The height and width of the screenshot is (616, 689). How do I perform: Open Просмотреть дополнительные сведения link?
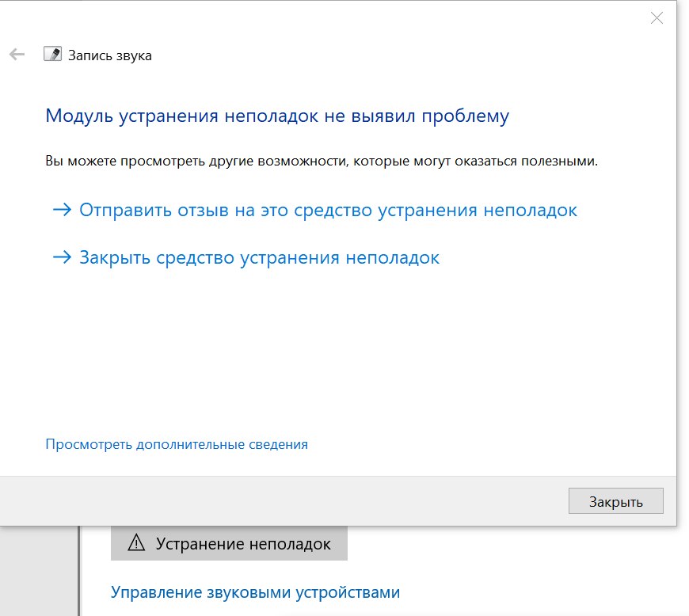[x=177, y=444]
